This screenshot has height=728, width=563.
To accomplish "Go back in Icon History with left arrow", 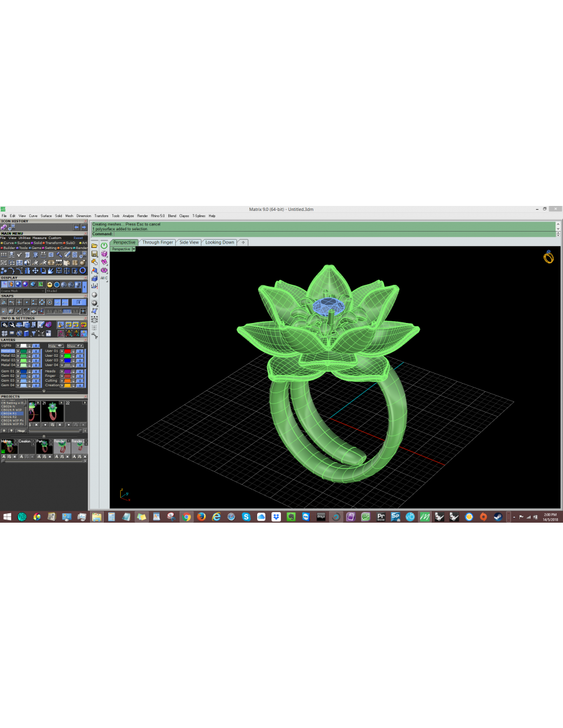I will click(76, 227).
